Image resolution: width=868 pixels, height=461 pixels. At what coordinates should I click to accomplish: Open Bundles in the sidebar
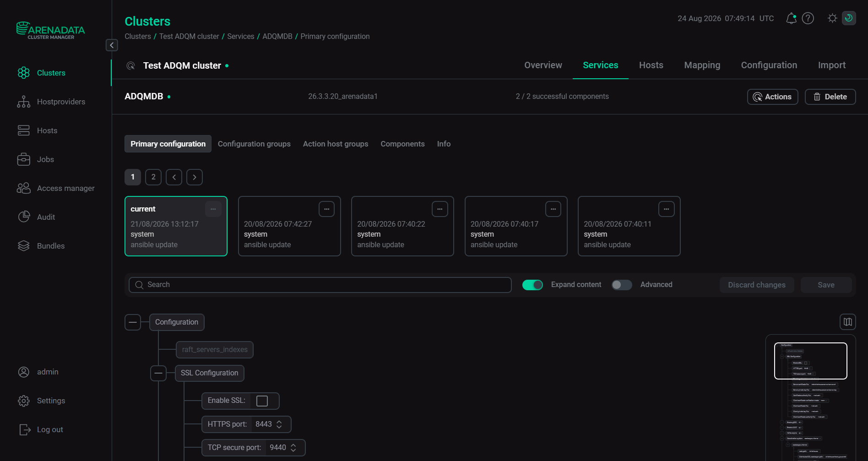[x=41, y=246]
